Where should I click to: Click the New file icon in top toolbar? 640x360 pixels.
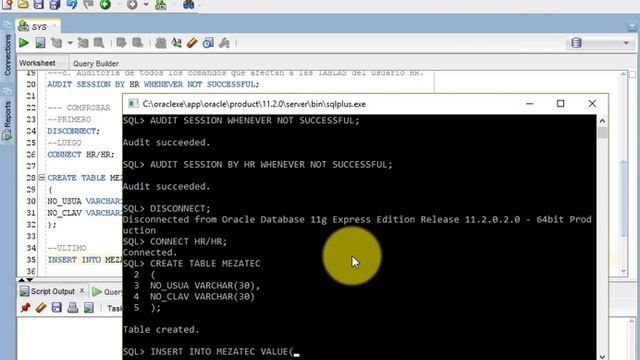tap(7, 4)
